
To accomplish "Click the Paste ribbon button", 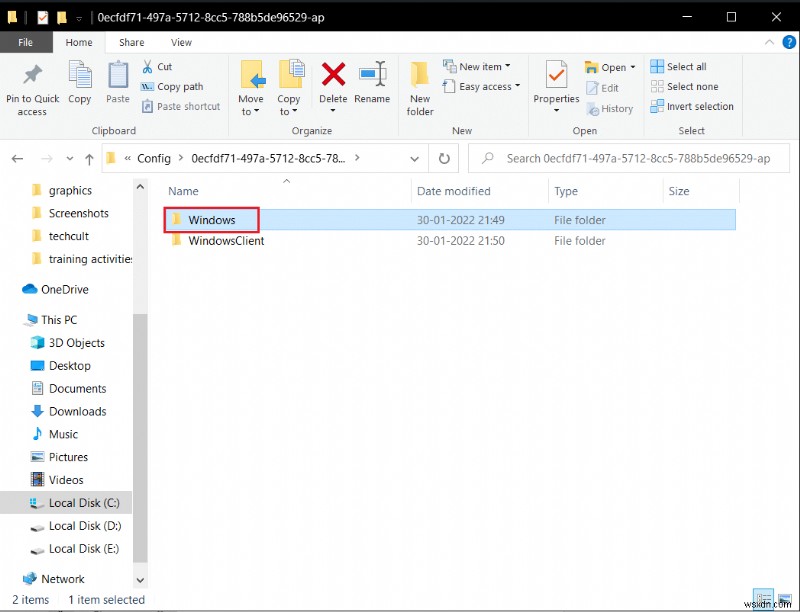I will [x=118, y=82].
